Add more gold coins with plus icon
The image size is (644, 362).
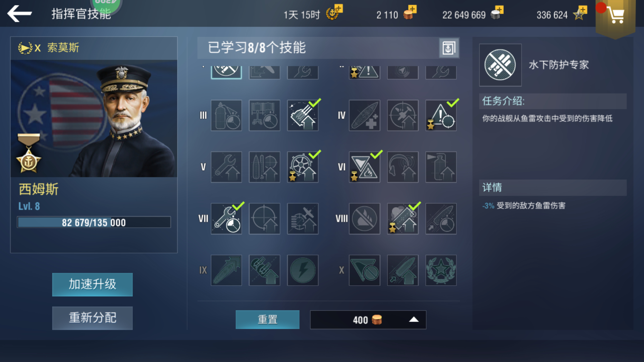coord(412,9)
